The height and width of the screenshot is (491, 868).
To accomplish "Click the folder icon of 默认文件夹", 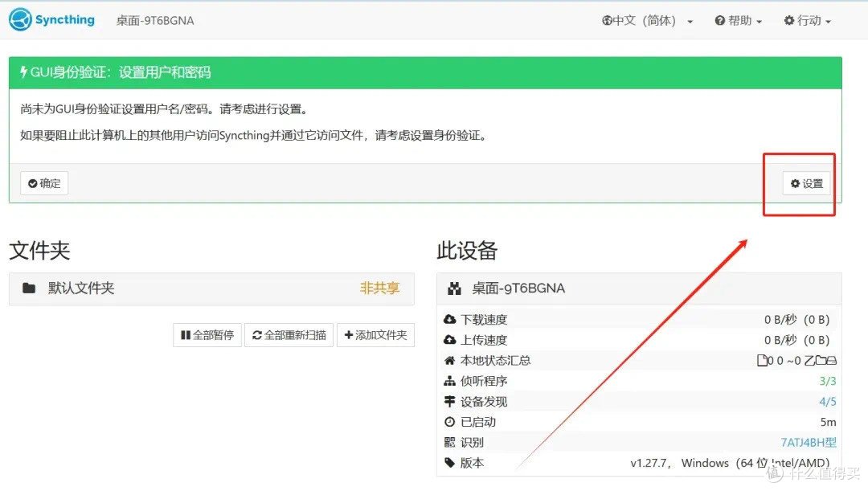I will (28, 288).
